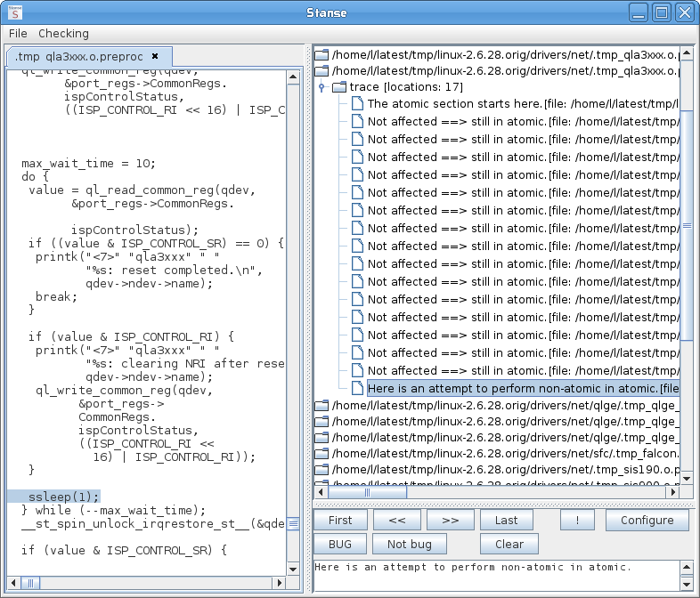Click folder icon of the first tree entry

click(x=322, y=55)
